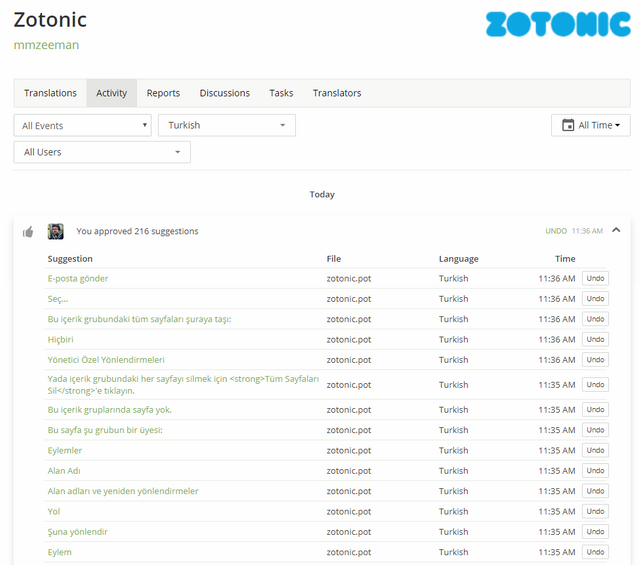Open the 'Seç...' suggestion
Viewport: 640px width, 565px height.
(x=58, y=299)
